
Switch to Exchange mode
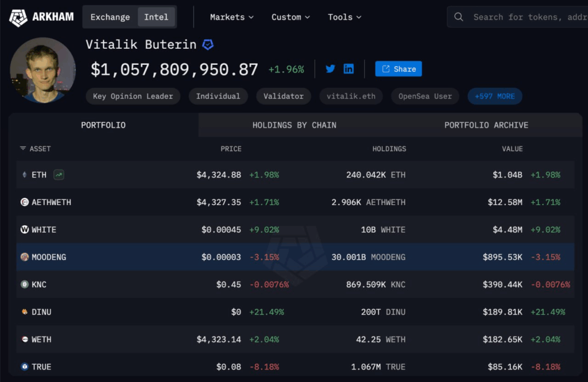[x=110, y=17]
